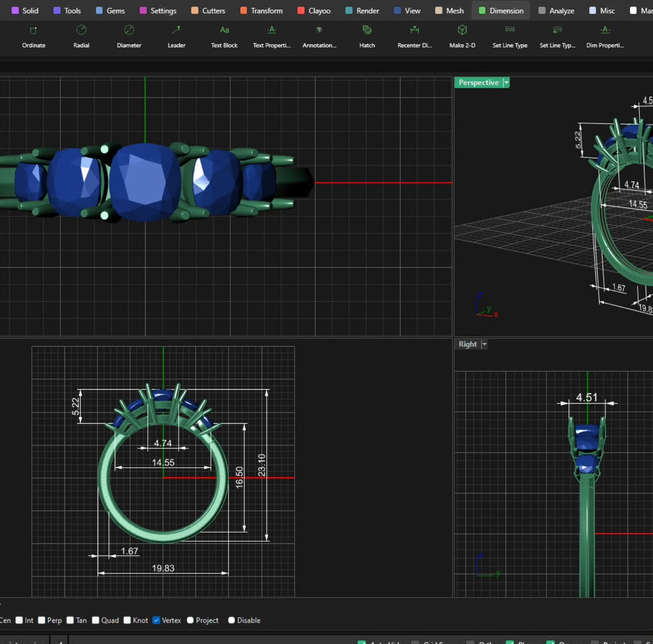Viewport: 653px width, 644px height.
Task: Select the Ordinate dimension tool
Action: 33,36
